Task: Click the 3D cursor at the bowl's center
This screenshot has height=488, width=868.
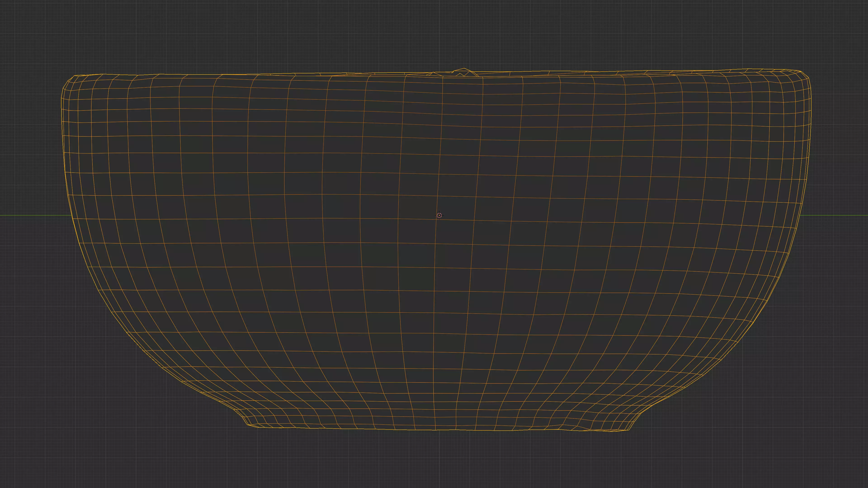Action: 439,215
